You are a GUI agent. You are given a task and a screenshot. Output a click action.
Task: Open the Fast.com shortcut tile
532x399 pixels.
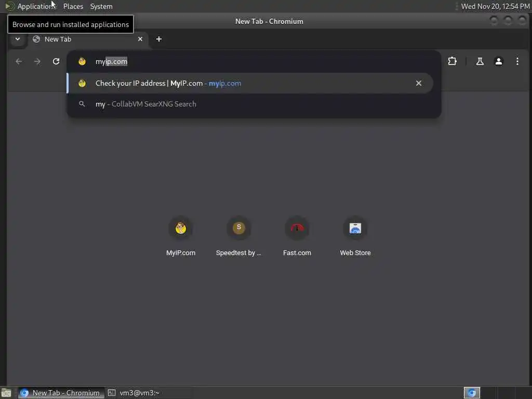pos(297,237)
